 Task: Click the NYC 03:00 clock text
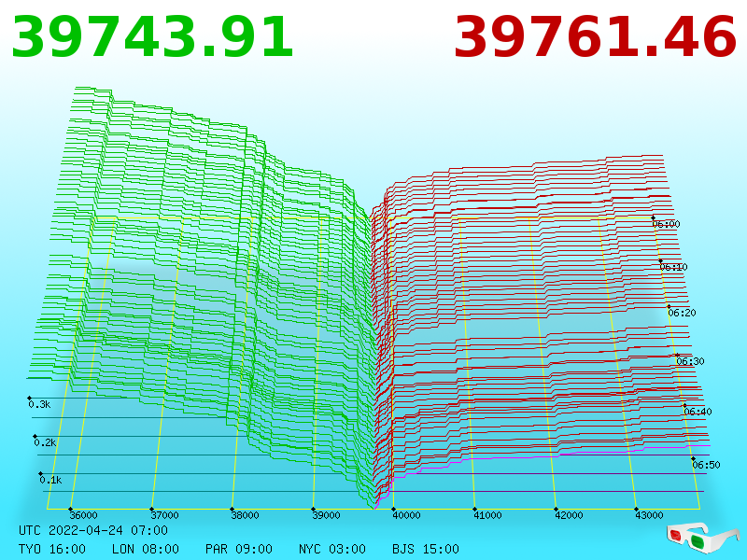click(332, 549)
